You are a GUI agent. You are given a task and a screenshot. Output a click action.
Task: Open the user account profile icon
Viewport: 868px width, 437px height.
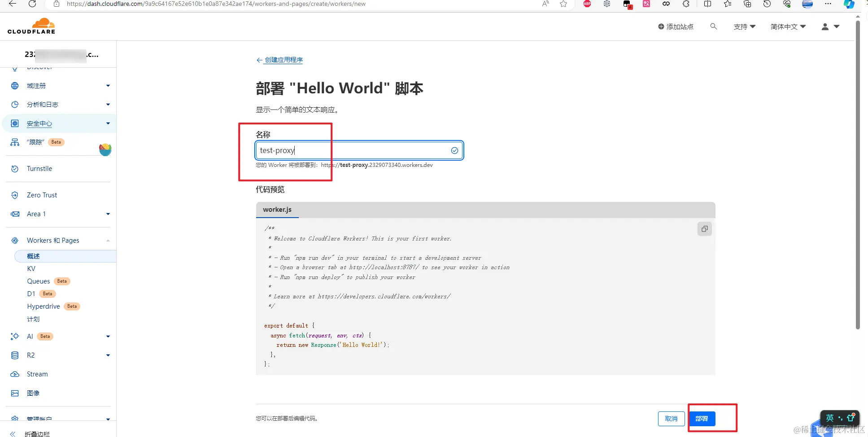click(x=825, y=26)
